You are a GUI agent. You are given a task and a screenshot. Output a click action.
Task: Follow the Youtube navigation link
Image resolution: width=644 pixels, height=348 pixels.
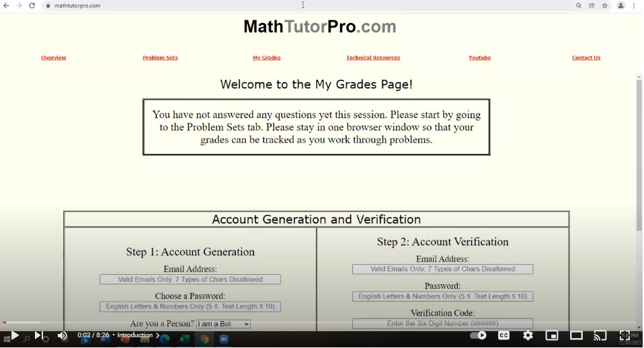point(480,58)
